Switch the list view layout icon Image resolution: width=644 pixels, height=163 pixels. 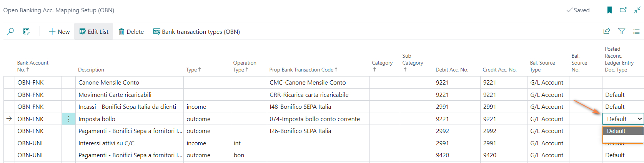(x=636, y=32)
